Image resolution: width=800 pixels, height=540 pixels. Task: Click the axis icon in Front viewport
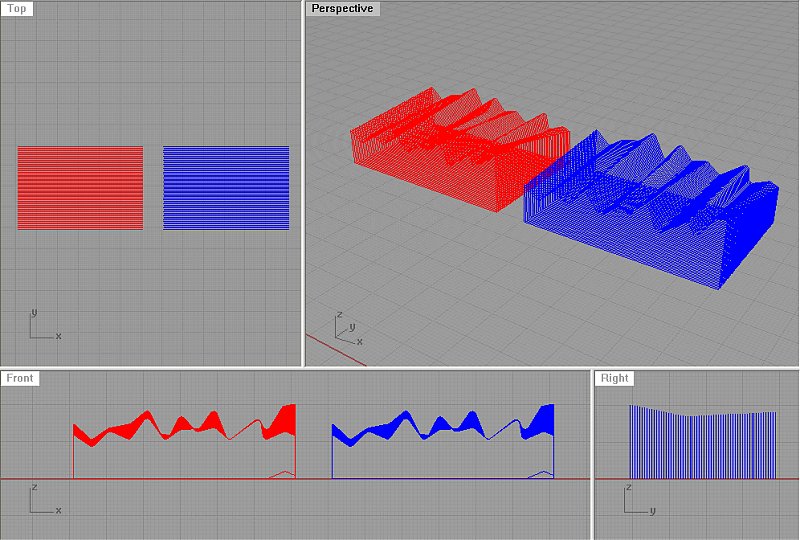click(x=46, y=499)
